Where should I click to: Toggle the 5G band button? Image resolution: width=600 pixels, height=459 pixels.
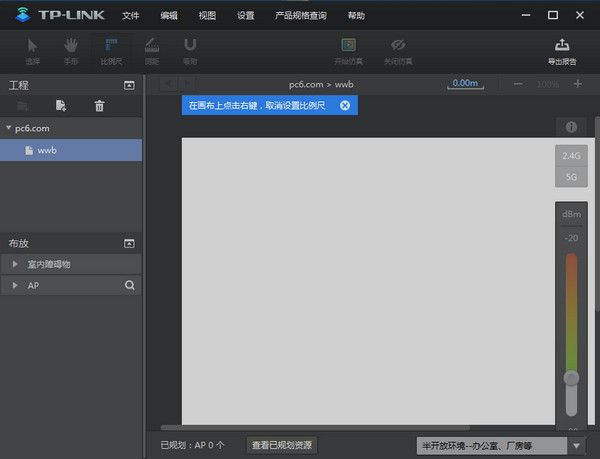(x=571, y=176)
